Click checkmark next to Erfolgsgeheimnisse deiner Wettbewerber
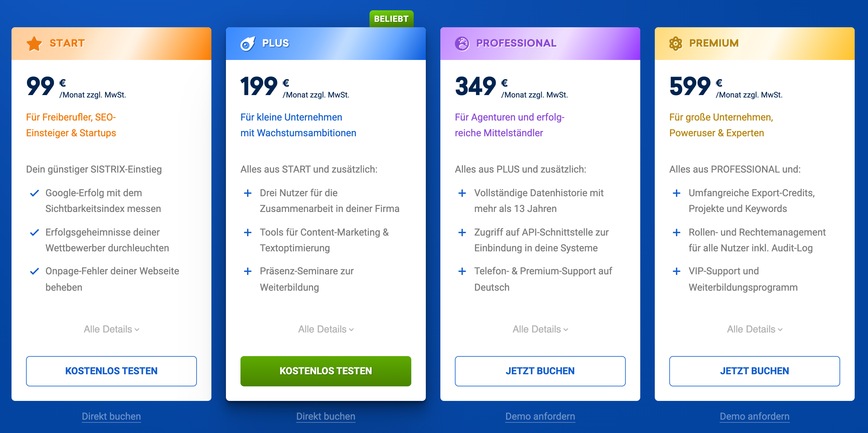This screenshot has width=868, height=433. pos(34,233)
